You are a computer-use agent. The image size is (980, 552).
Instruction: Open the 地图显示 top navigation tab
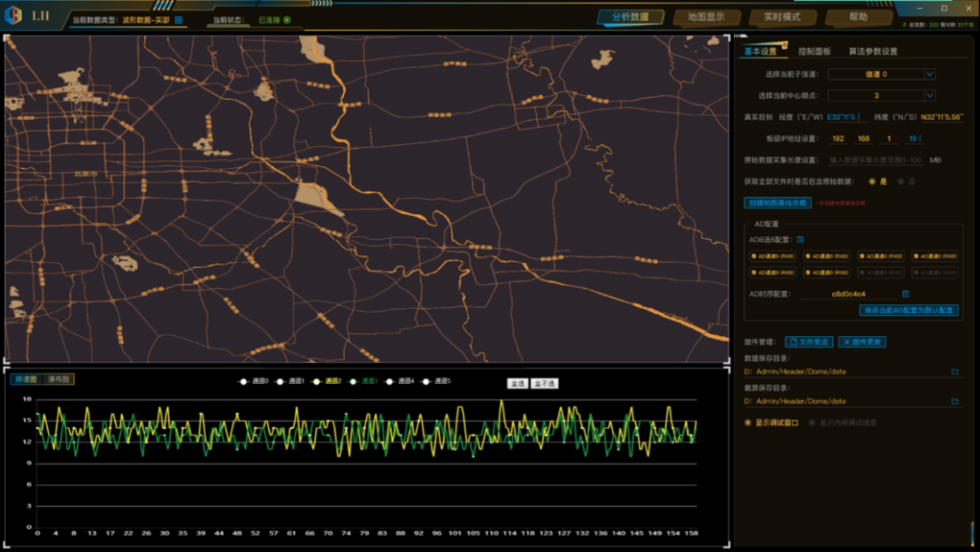(x=706, y=16)
